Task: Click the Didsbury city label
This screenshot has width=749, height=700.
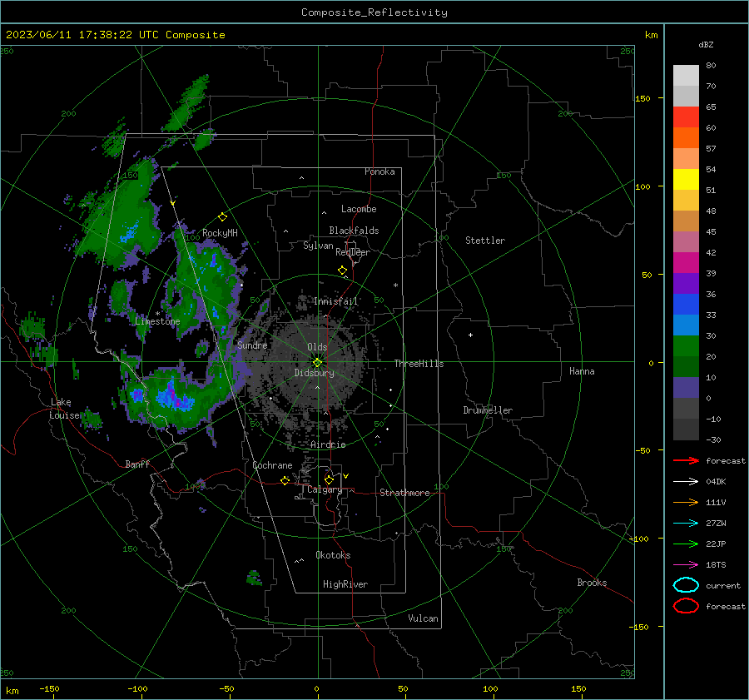Action: click(x=314, y=373)
